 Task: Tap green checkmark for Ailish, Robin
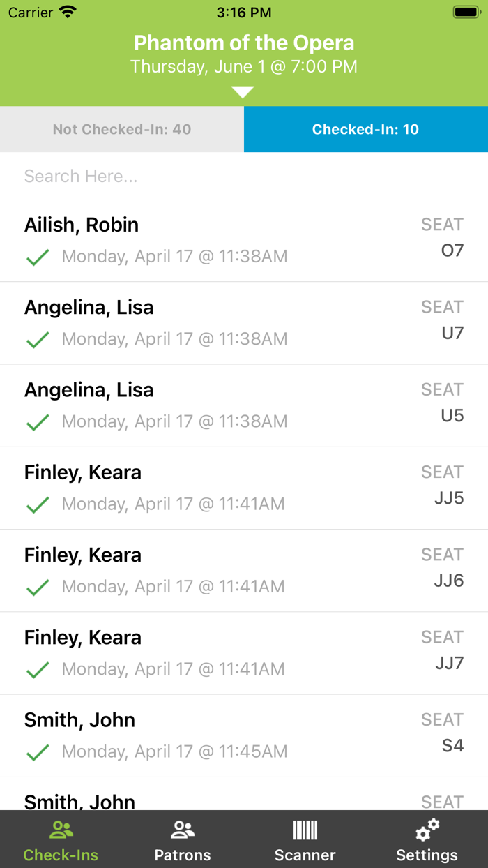tap(38, 257)
